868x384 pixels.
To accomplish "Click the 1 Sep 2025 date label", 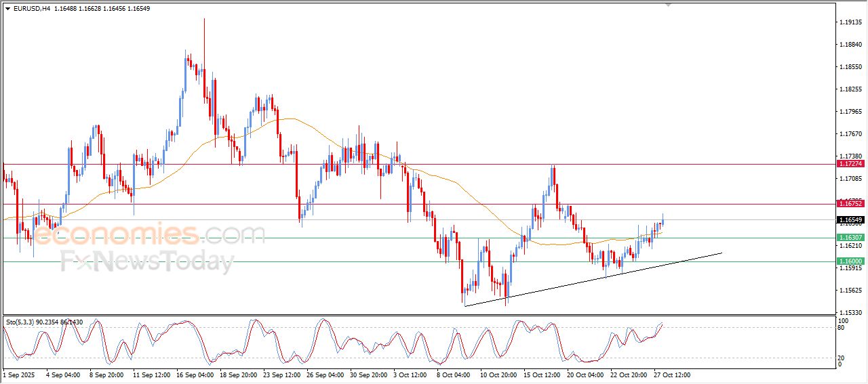I will [x=20, y=375].
